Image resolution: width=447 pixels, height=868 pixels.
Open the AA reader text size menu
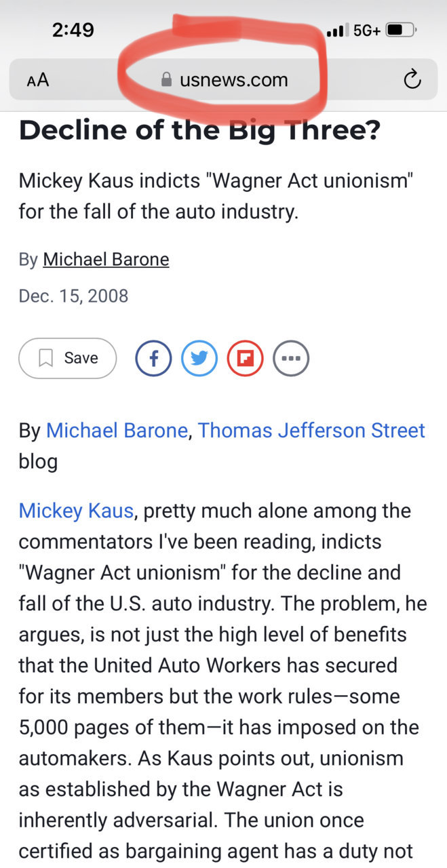click(x=38, y=80)
